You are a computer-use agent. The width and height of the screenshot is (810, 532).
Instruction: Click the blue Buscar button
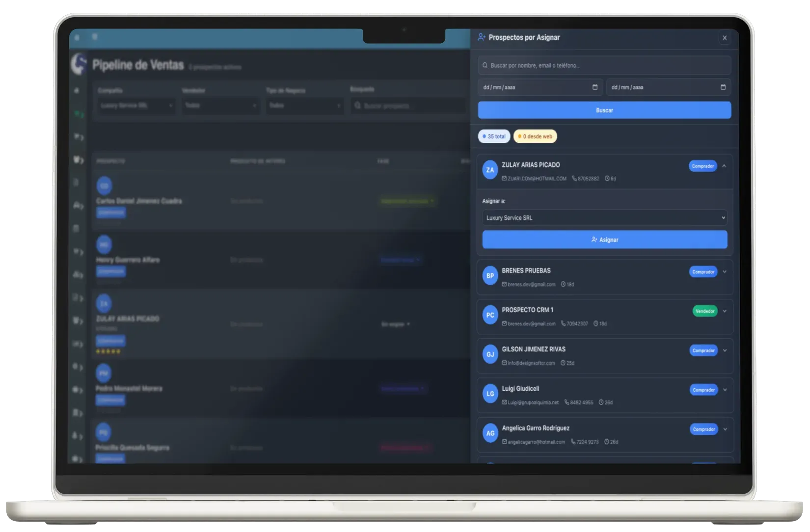(x=604, y=110)
